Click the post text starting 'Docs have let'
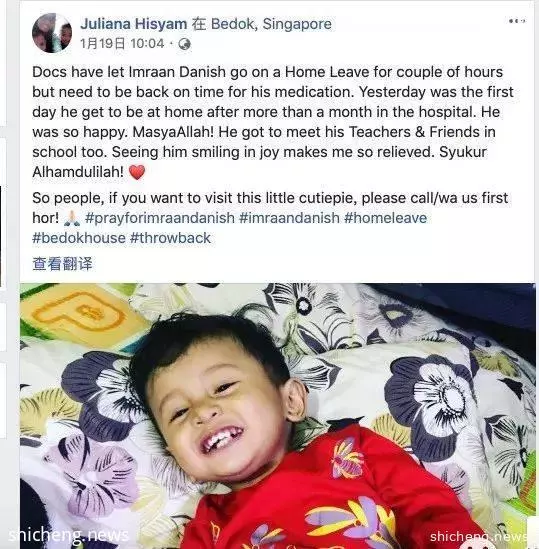This screenshot has height=549, width=539. click(272, 122)
